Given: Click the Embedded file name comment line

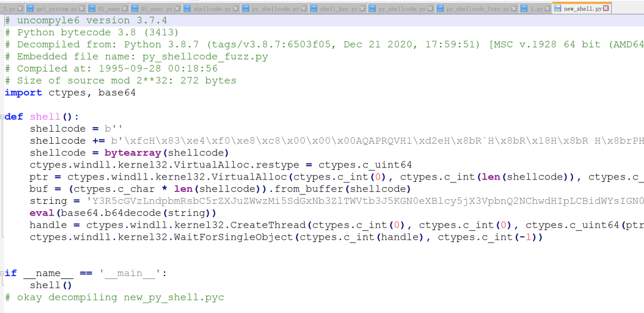Looking at the screenshot, I should [x=137, y=56].
